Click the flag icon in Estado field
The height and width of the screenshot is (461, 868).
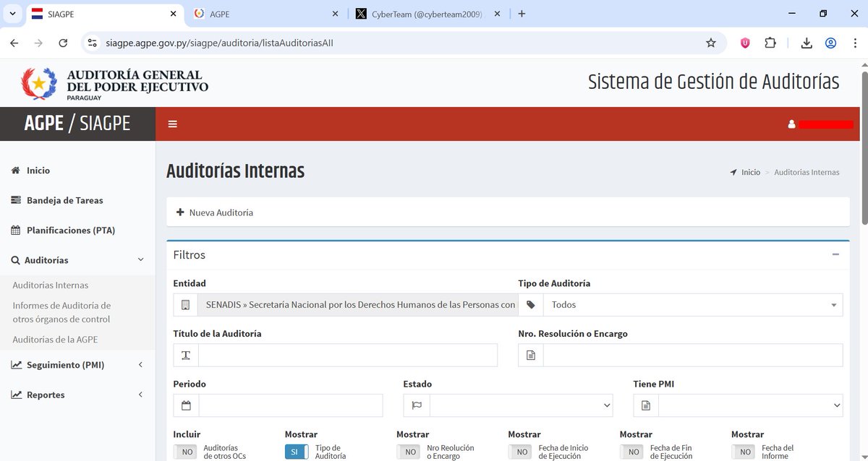click(x=416, y=405)
